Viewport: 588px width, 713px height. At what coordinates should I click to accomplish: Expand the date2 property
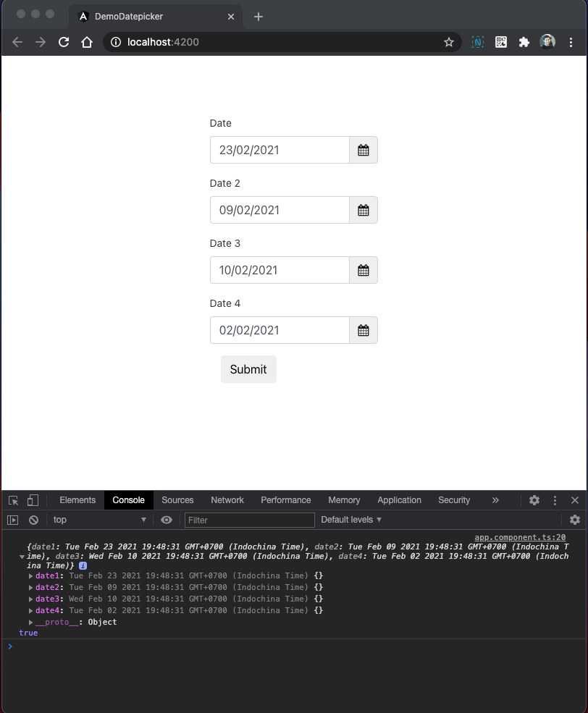click(x=30, y=588)
